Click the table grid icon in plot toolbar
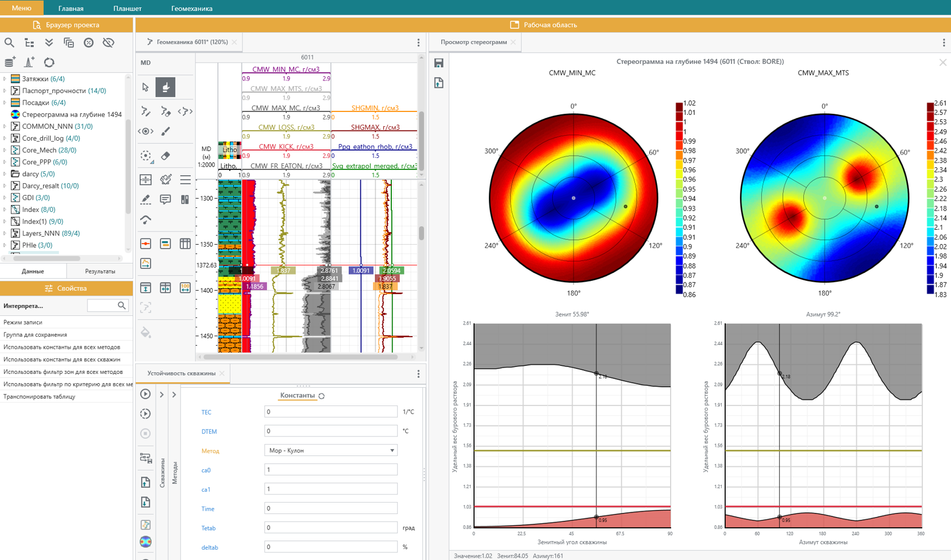 tap(185, 244)
